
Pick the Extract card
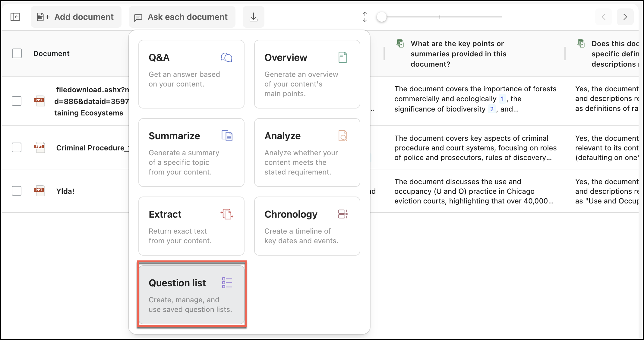click(x=191, y=226)
